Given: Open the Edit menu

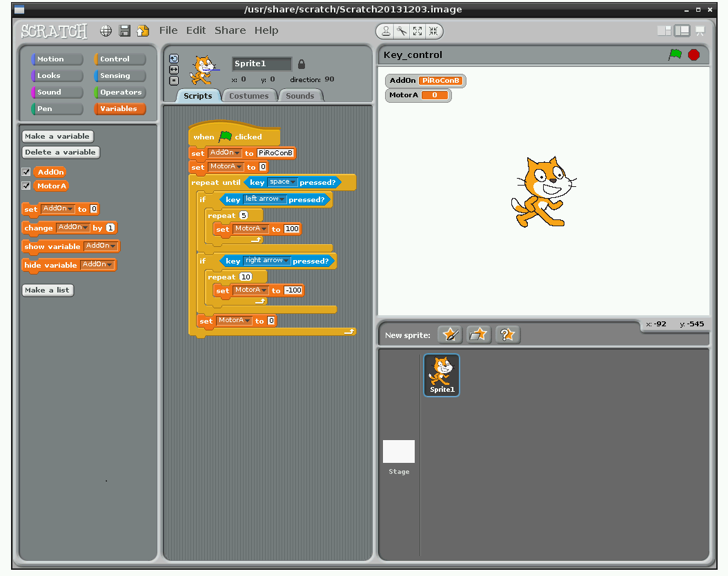Looking at the screenshot, I should [x=195, y=30].
